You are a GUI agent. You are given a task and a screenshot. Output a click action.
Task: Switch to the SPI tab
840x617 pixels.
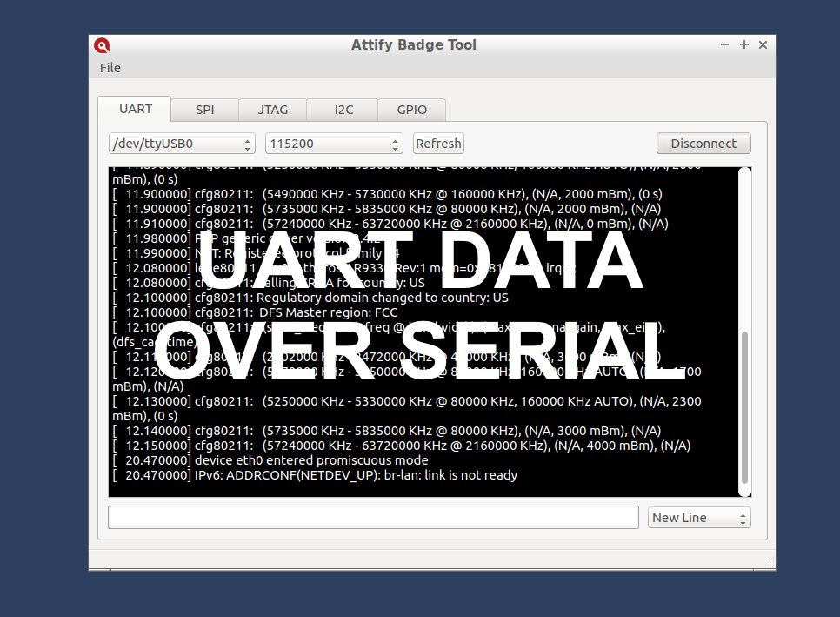[x=204, y=110]
